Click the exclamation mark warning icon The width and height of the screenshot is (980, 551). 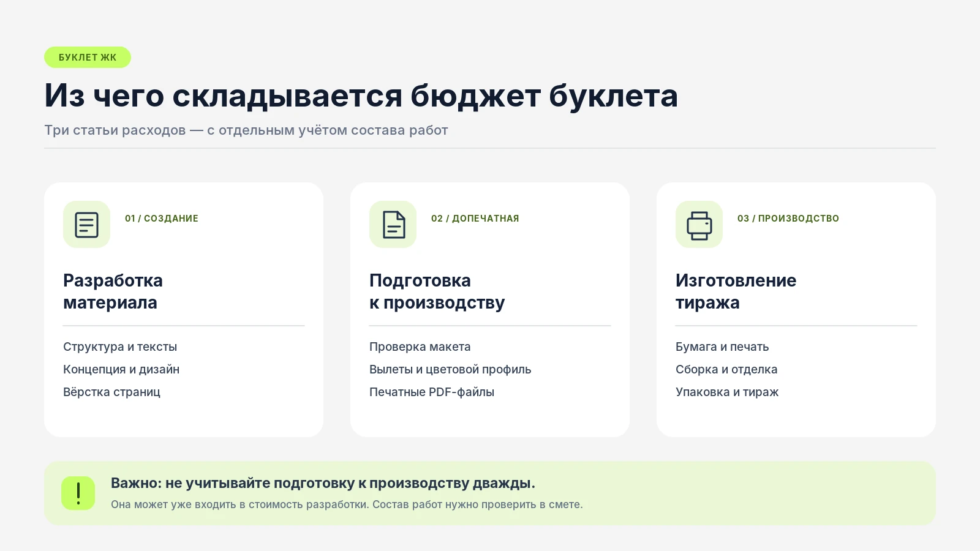(78, 493)
